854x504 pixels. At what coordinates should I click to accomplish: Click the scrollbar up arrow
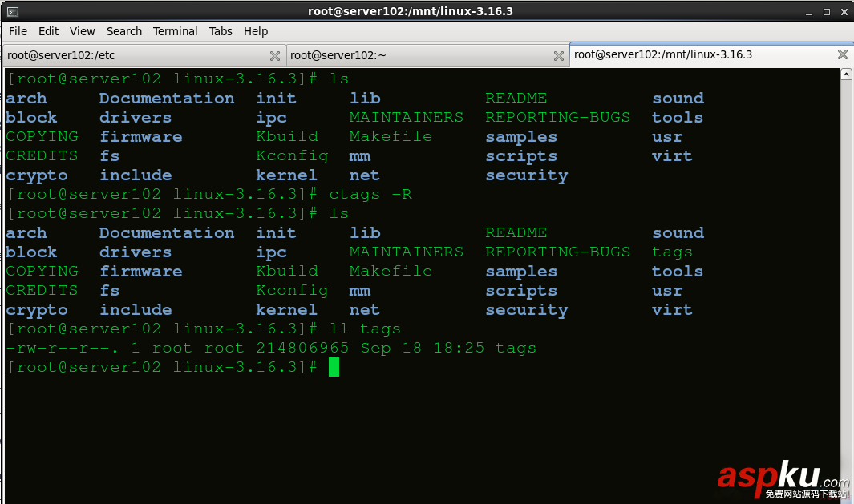tap(846, 74)
